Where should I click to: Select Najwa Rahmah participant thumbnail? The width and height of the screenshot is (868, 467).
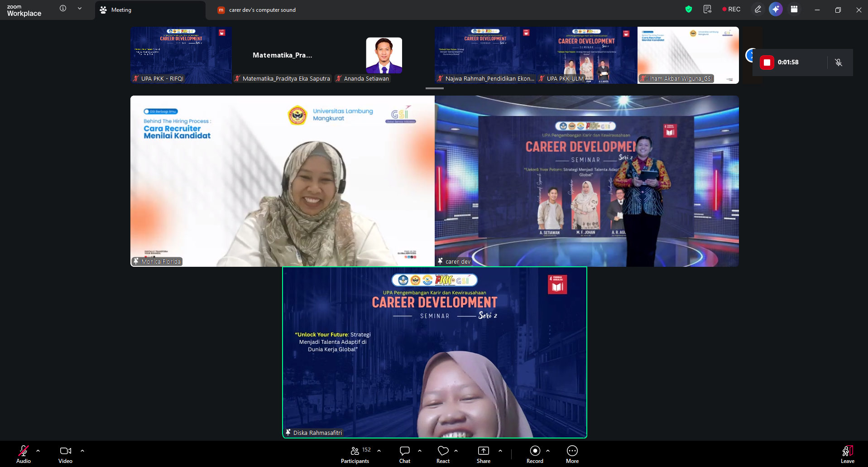485,55
